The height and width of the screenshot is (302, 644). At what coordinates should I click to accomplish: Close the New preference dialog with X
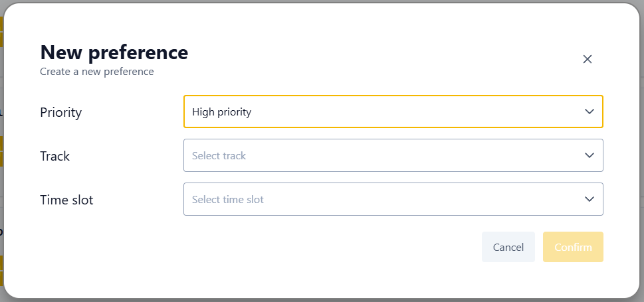coord(588,59)
